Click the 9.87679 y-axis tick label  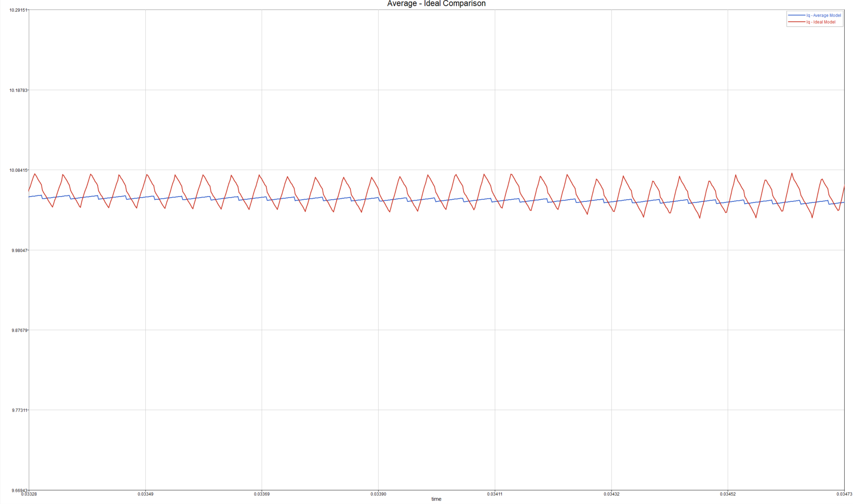pos(20,330)
